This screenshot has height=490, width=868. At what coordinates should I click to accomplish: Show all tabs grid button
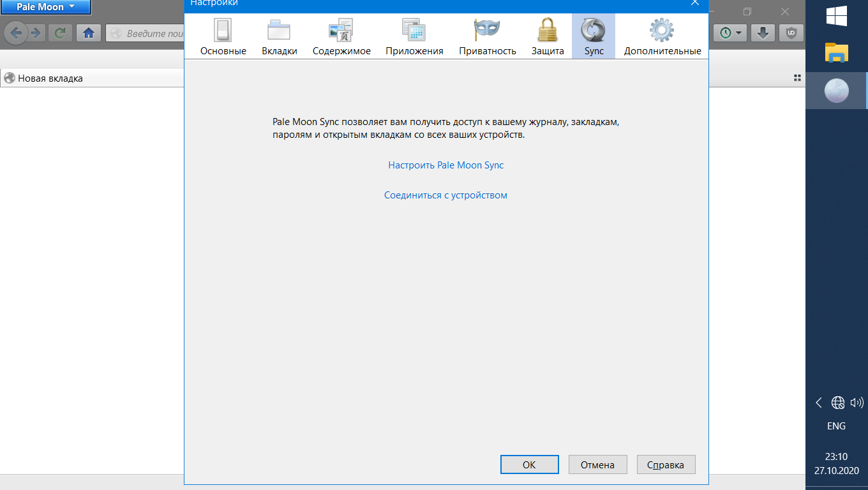(x=797, y=78)
